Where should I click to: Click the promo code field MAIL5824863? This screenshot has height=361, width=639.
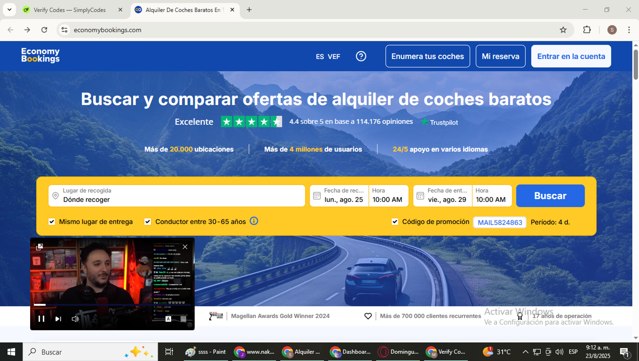(x=500, y=222)
